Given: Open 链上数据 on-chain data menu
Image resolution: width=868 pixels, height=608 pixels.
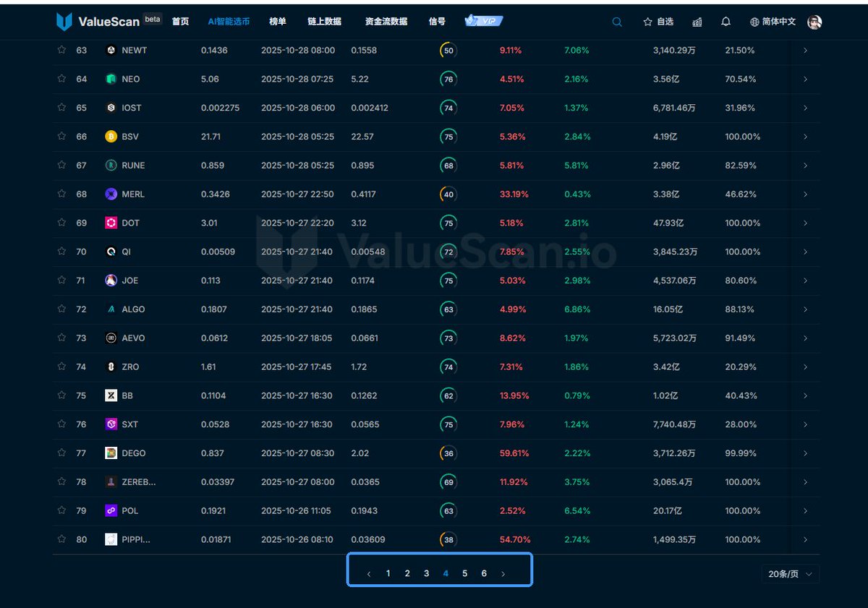Looking at the screenshot, I should pyautogui.click(x=324, y=22).
